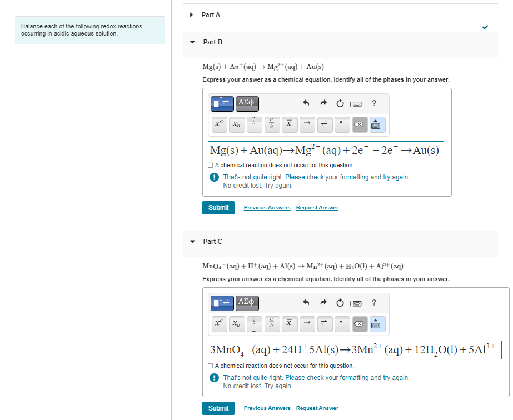
Task: Check 'A chemical reaction does not occur' in Part B
Action: point(211,165)
